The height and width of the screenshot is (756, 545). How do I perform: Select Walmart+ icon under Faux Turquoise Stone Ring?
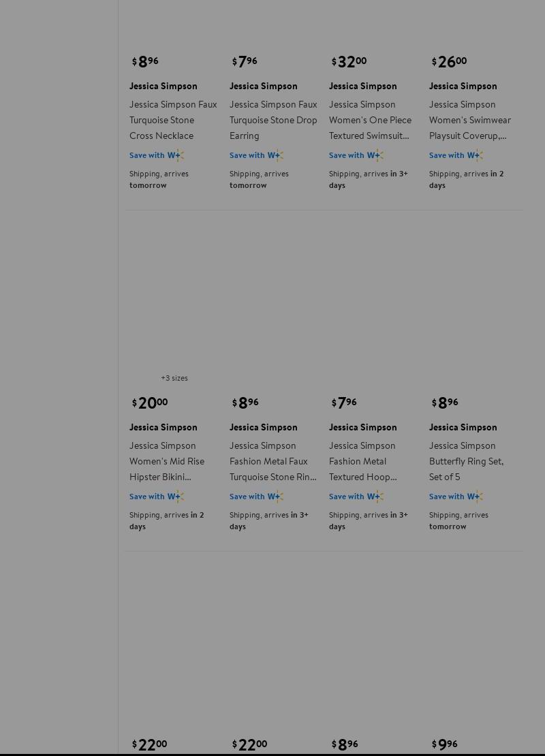275,497
